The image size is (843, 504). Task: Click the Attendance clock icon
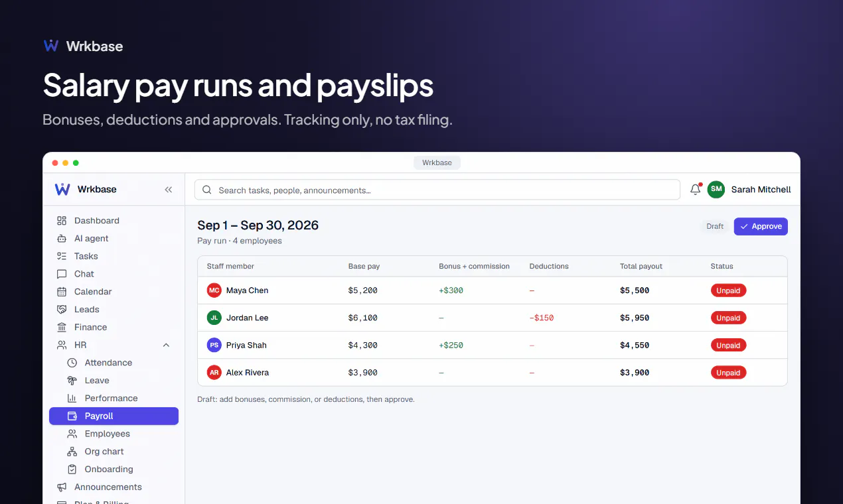(x=72, y=363)
